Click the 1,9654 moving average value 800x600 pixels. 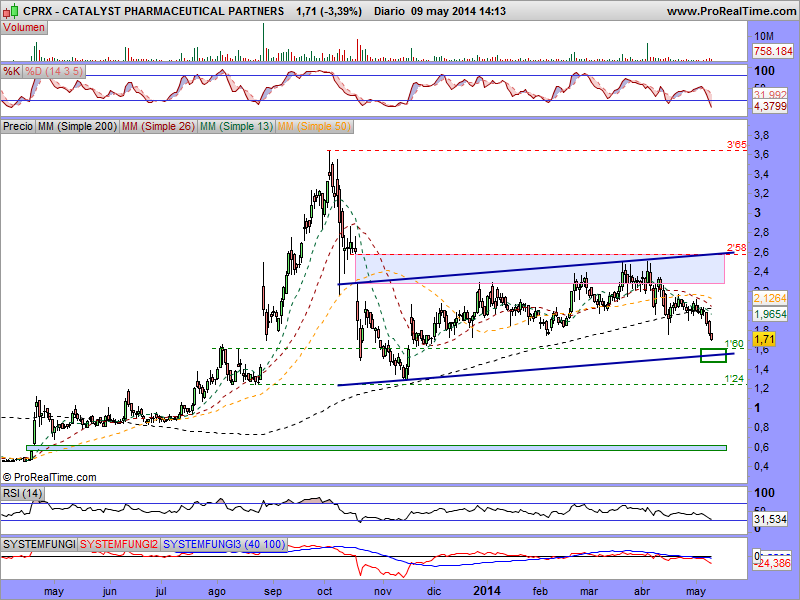[x=770, y=314]
